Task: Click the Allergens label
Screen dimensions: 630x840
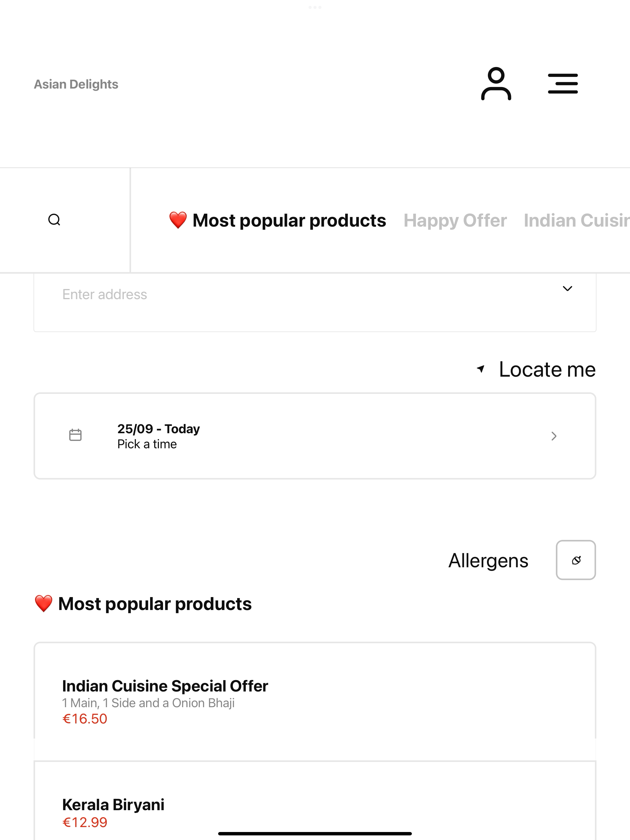Action: pyautogui.click(x=488, y=561)
